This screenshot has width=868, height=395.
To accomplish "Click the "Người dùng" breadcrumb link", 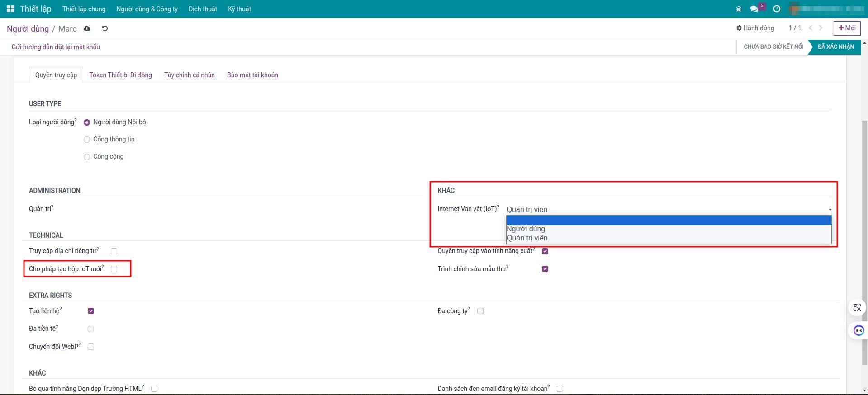I will click(28, 29).
